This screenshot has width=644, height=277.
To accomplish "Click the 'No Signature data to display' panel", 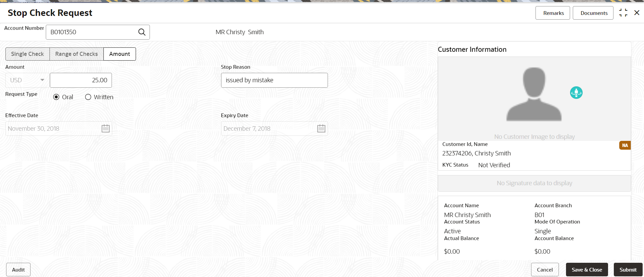I will click(534, 183).
